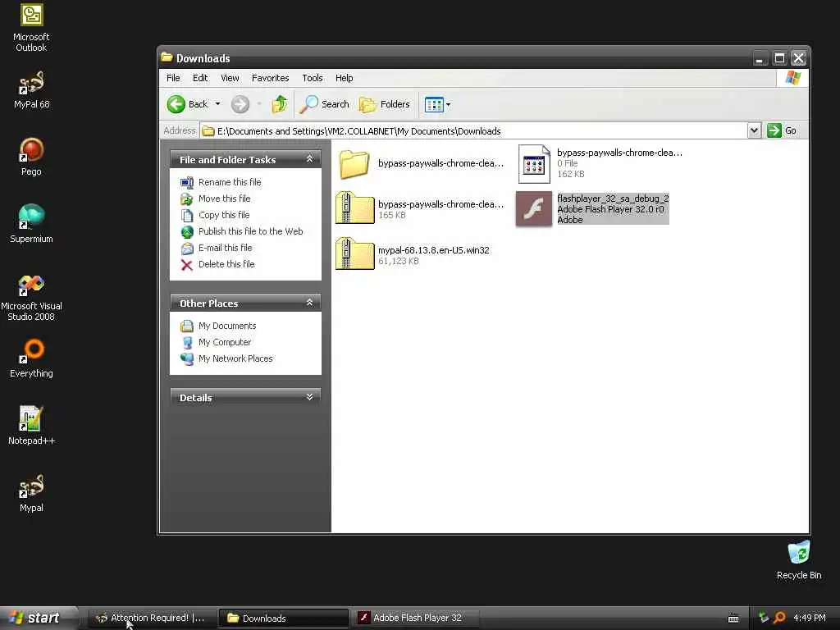Click the Downloads window title bar folder icon
The height and width of the screenshot is (630, 840).
click(x=167, y=57)
